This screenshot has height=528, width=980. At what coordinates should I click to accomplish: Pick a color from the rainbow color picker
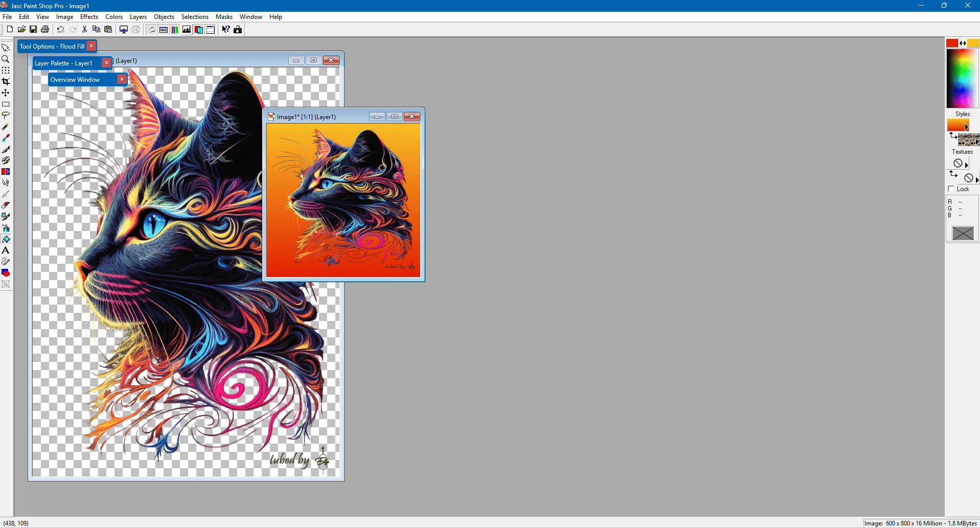tap(962, 78)
